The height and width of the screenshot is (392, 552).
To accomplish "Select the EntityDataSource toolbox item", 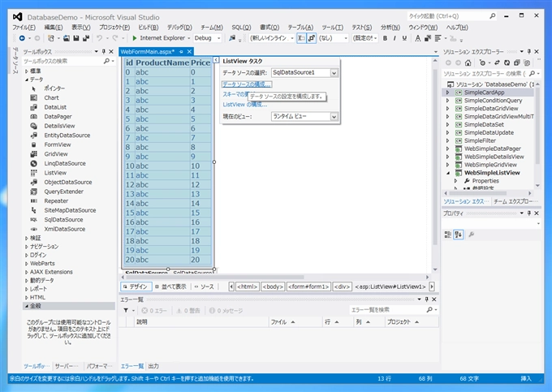I will 67,135.
